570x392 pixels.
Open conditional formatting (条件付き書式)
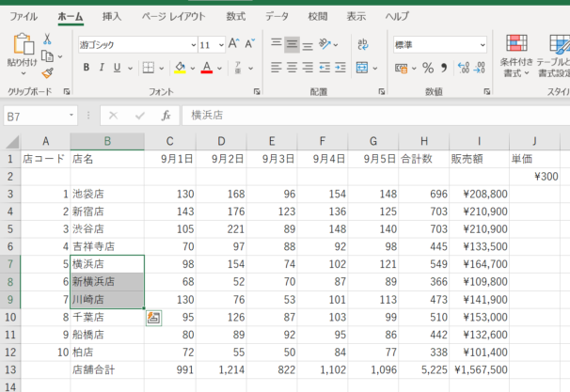[516, 56]
